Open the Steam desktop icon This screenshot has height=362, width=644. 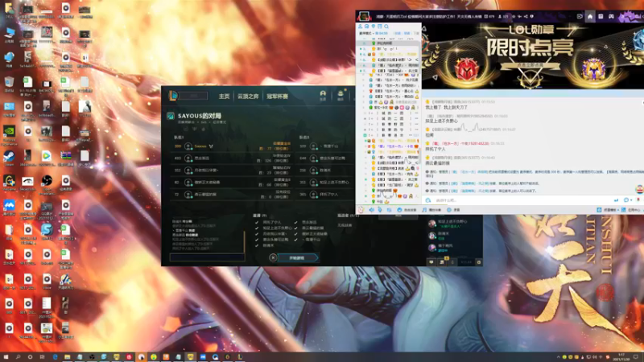coord(9,158)
